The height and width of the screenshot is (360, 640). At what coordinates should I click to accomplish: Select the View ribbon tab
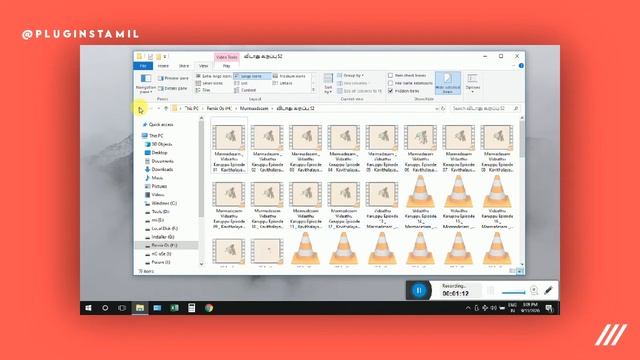(203, 66)
